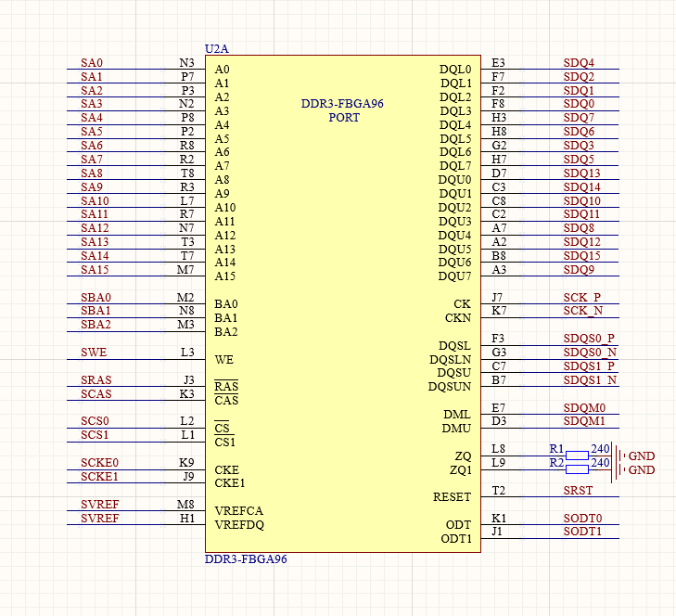Select the SODT1 net label
676x616 pixels.
point(582,532)
